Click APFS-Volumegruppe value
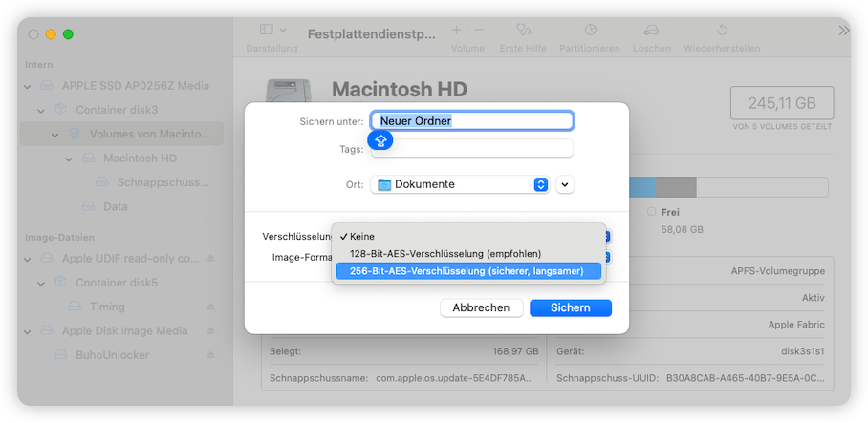The height and width of the screenshot is (423, 868). (x=778, y=271)
